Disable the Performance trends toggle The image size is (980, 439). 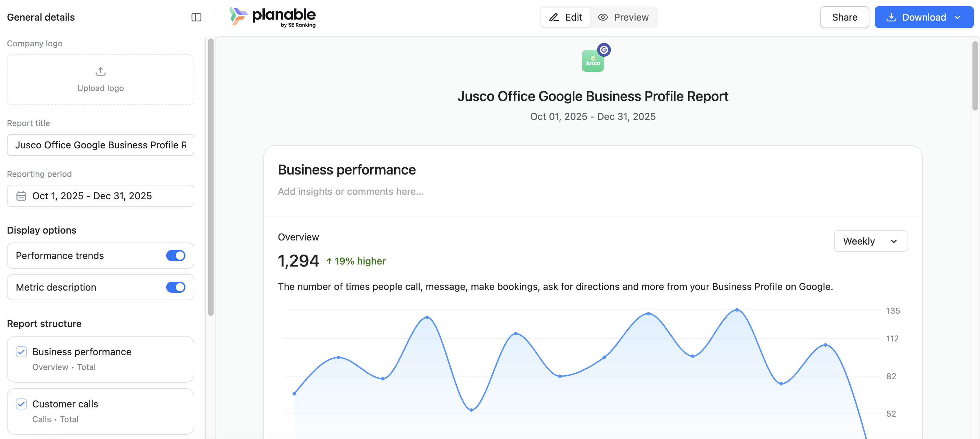[176, 256]
